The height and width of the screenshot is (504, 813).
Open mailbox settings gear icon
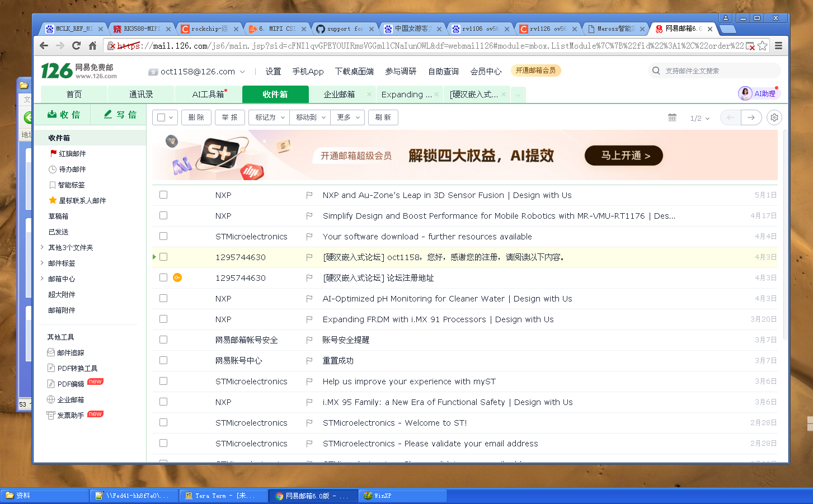[x=774, y=117]
